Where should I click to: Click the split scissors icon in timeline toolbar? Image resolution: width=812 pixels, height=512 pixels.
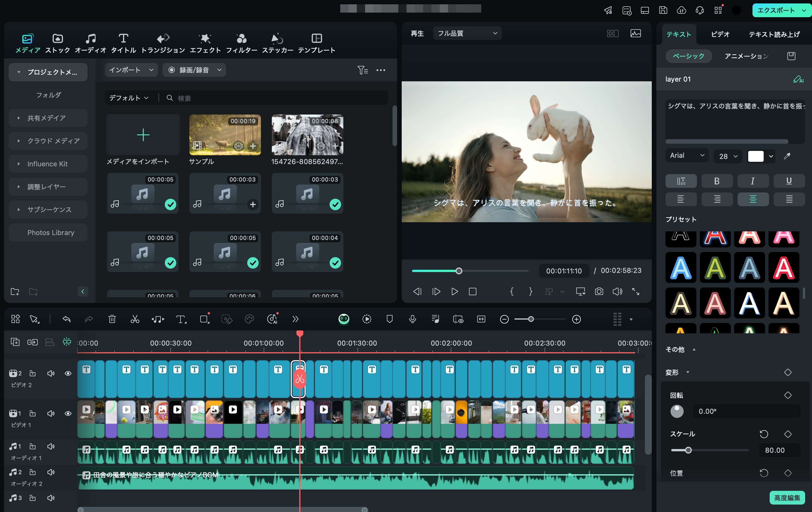(135, 319)
